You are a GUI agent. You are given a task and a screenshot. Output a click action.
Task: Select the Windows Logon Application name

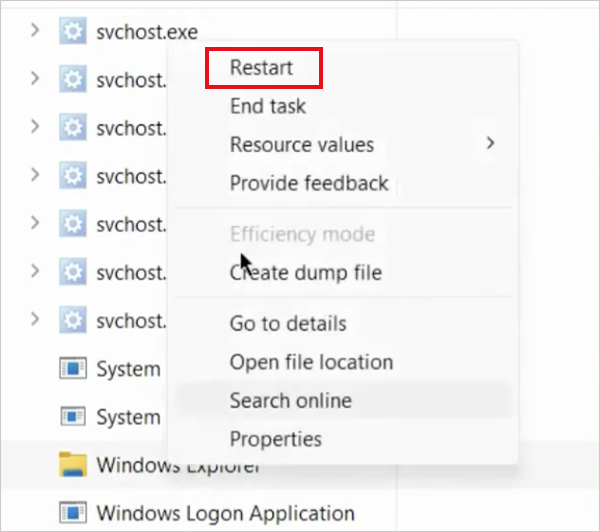pos(225,513)
